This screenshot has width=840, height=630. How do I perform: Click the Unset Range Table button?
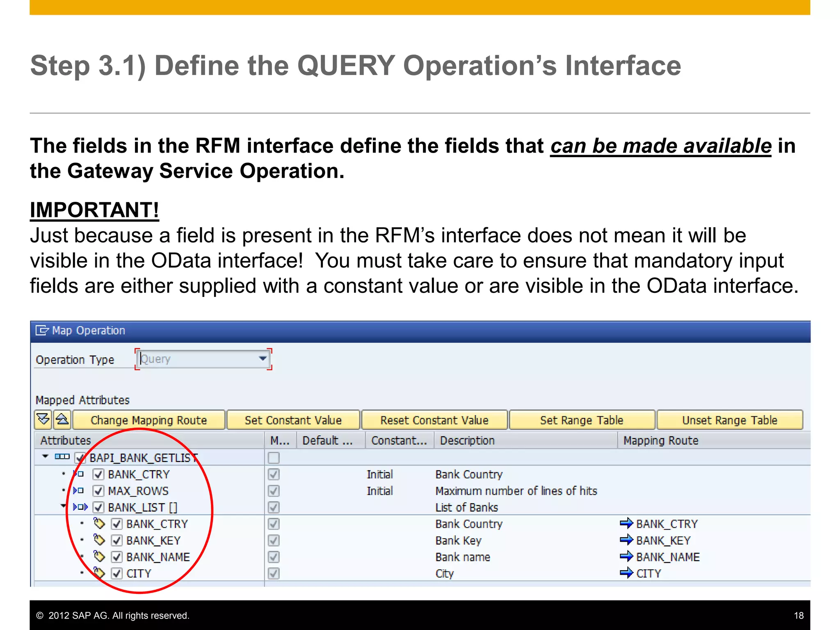[730, 420]
